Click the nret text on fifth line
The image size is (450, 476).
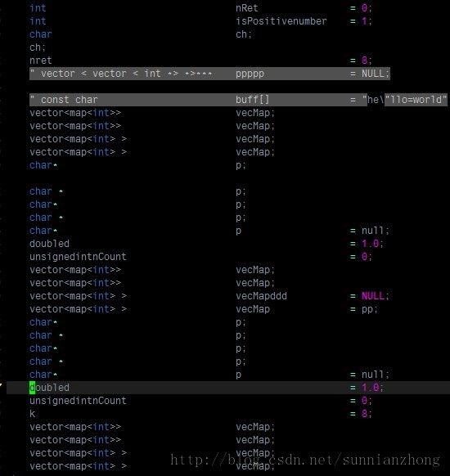tap(41, 61)
